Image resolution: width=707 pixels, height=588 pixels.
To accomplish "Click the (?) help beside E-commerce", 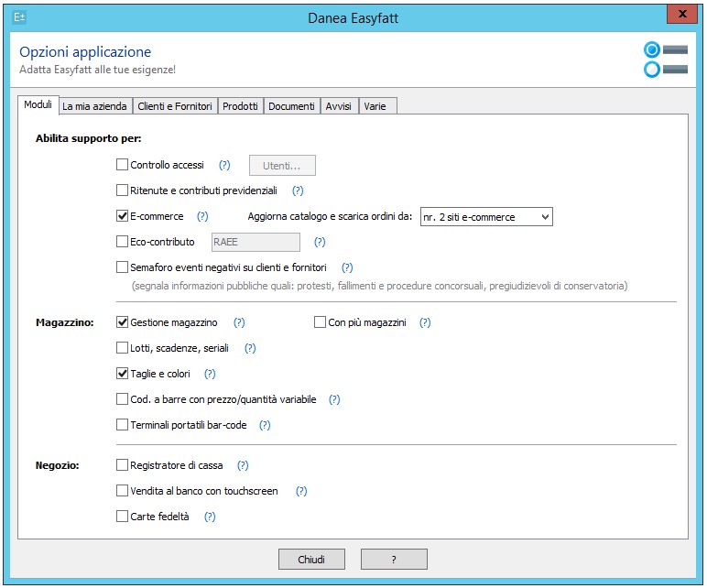I will [203, 217].
